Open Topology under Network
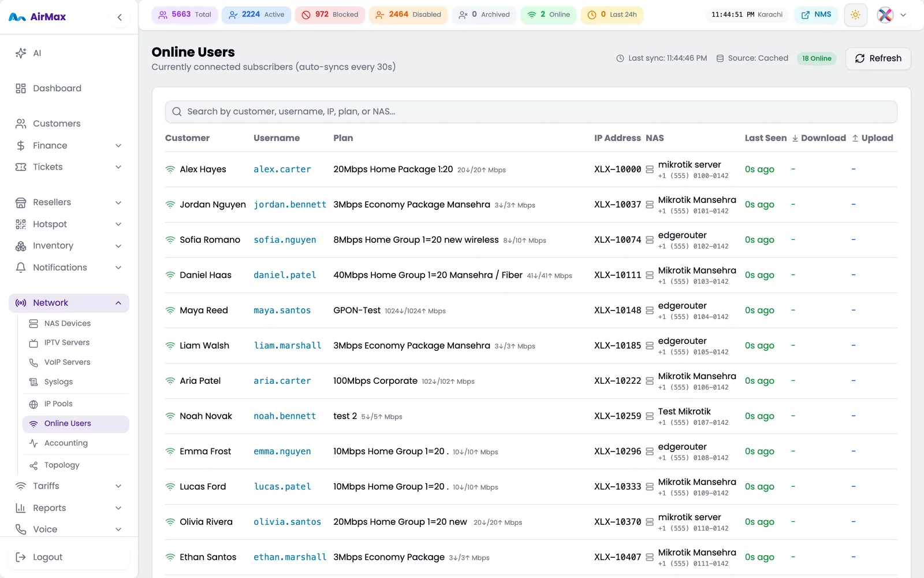 (76, 465)
